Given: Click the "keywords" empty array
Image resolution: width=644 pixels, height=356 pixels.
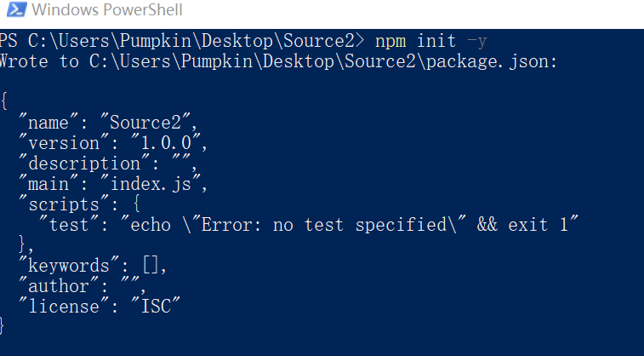Looking at the screenshot, I should tap(151, 266).
